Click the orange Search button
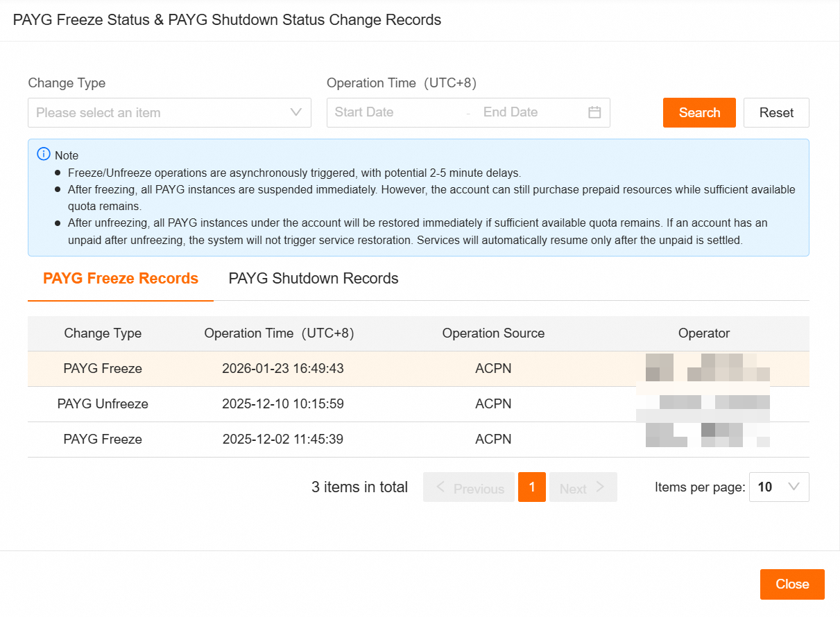Image resolution: width=840 pixels, height=617 pixels. click(x=699, y=112)
